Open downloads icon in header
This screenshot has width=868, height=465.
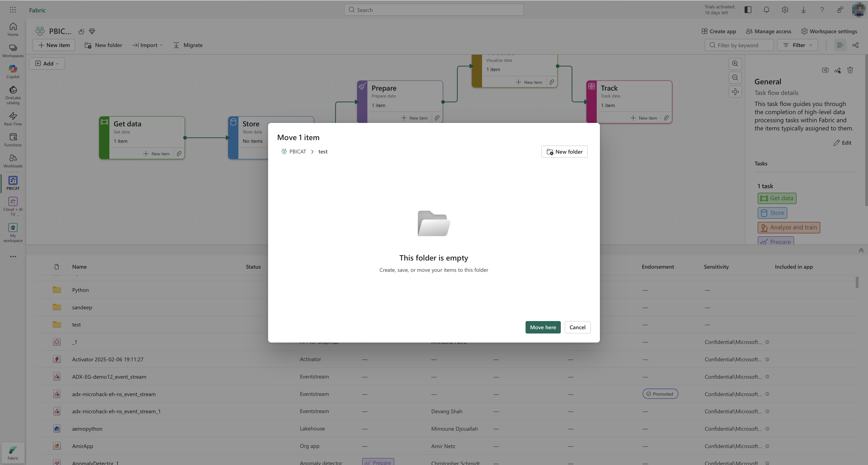(803, 10)
